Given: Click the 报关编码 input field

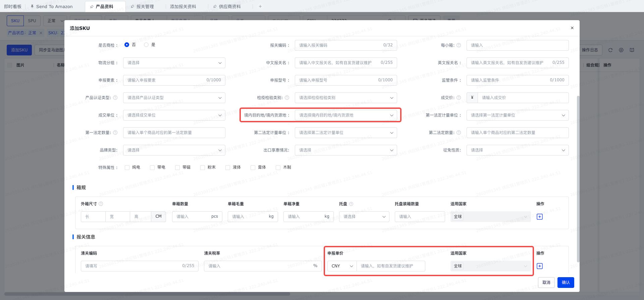Looking at the screenshot, I should (x=346, y=45).
